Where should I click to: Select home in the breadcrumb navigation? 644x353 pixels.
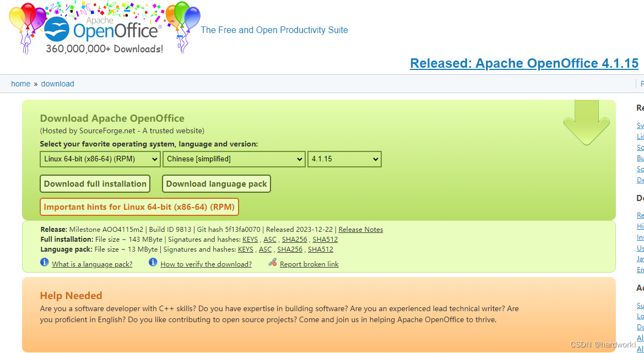click(x=20, y=83)
